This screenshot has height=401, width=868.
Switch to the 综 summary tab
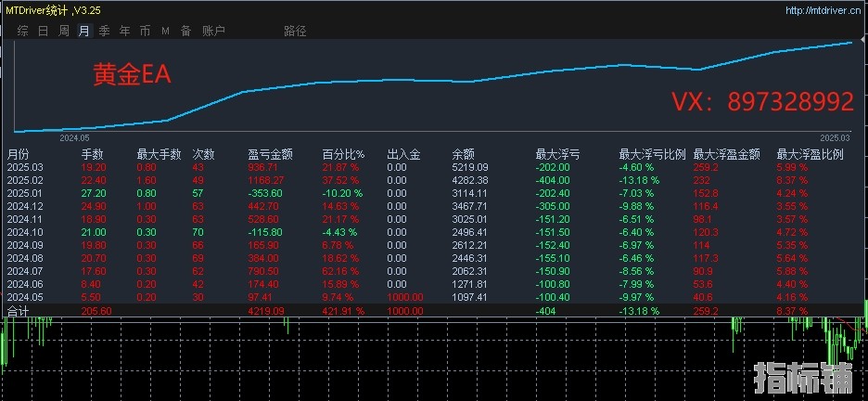(22, 31)
